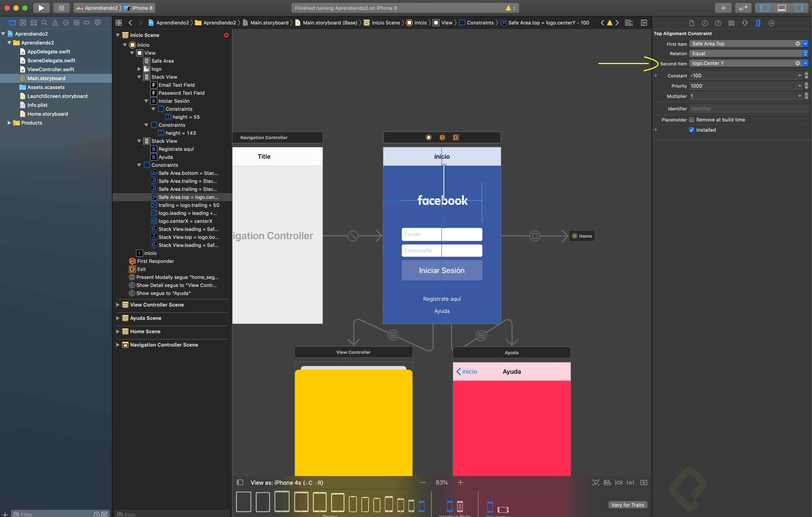
Task: Click the Vary for Traits button
Action: 628,505
